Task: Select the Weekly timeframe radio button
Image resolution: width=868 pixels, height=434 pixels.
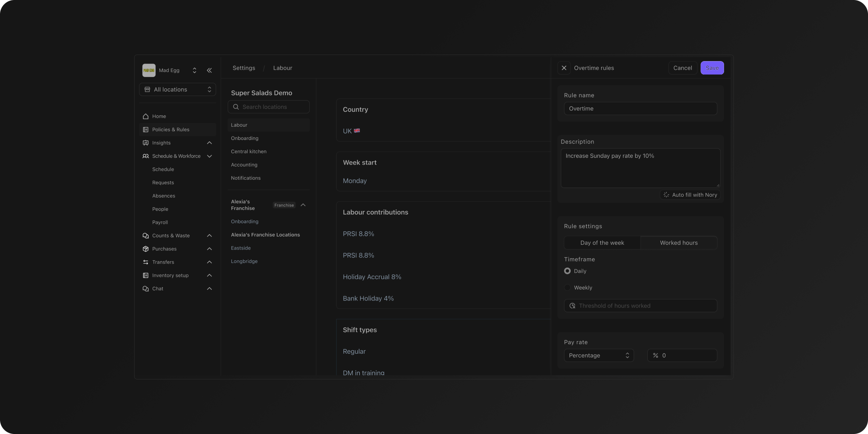Action: click(567, 288)
